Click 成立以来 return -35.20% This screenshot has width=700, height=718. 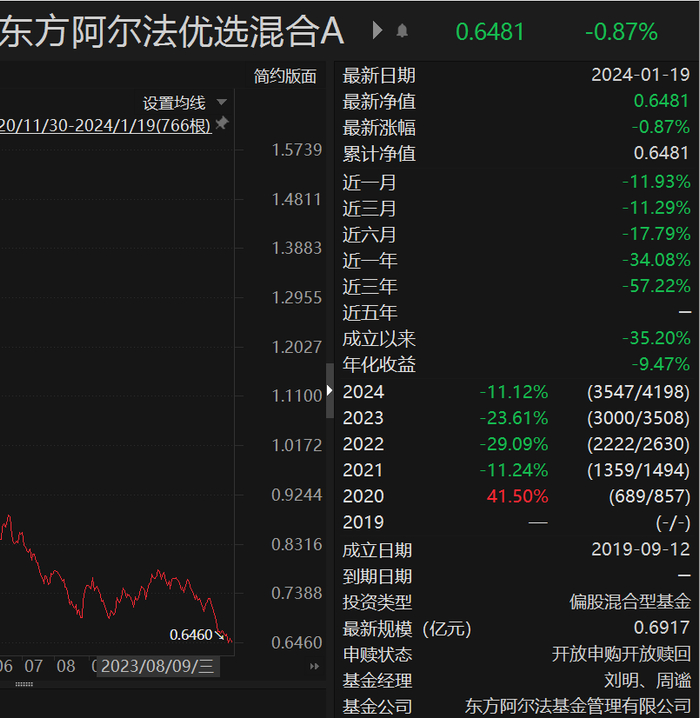click(656, 338)
